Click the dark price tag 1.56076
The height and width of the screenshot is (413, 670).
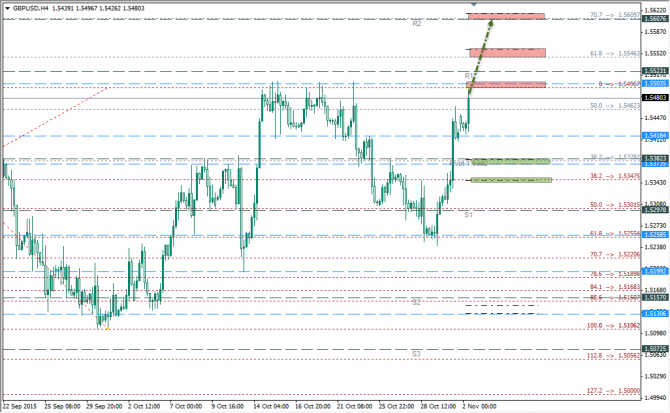coord(655,18)
